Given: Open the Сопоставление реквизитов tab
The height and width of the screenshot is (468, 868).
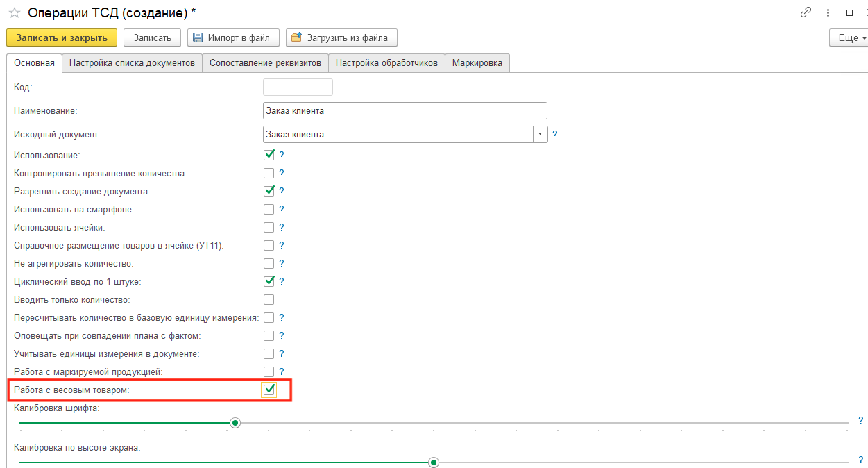Looking at the screenshot, I should 265,63.
